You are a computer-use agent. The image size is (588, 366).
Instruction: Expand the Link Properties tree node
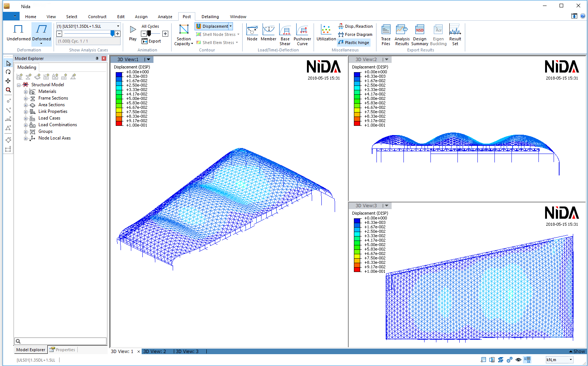click(x=26, y=111)
